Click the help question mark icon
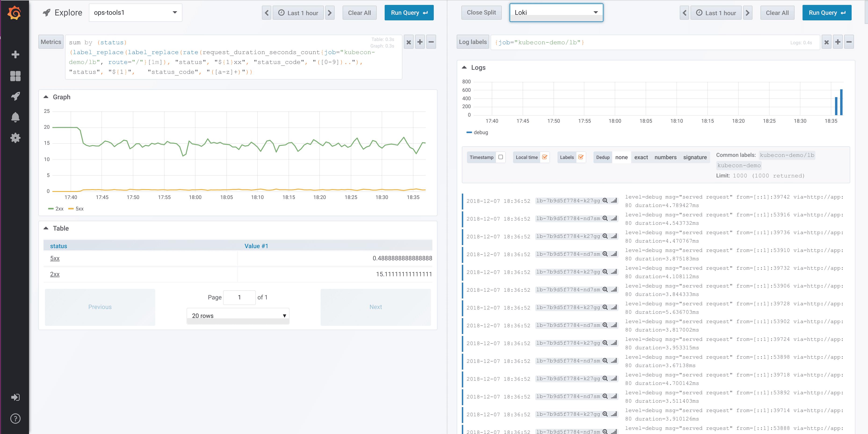868x434 pixels. coord(15,419)
